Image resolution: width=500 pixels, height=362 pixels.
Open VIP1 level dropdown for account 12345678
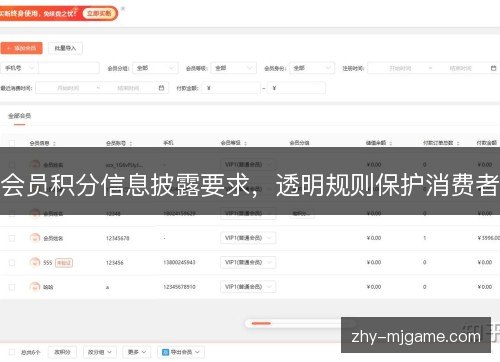click(x=248, y=238)
